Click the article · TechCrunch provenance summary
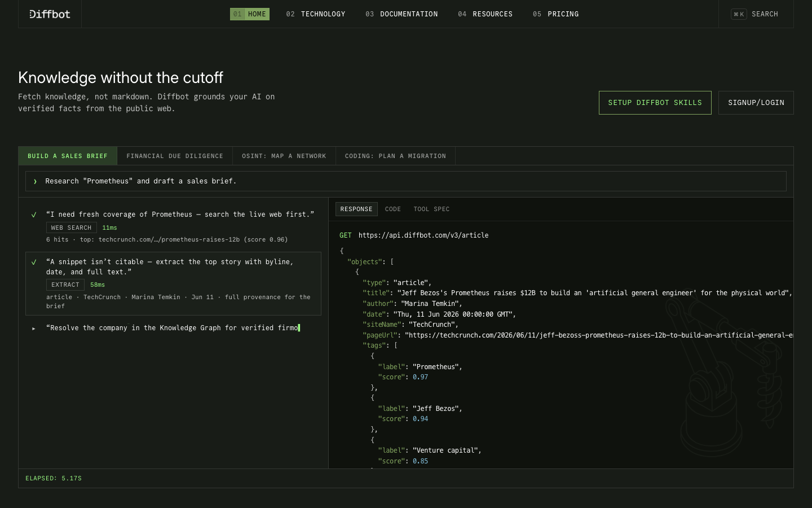 [x=178, y=301]
